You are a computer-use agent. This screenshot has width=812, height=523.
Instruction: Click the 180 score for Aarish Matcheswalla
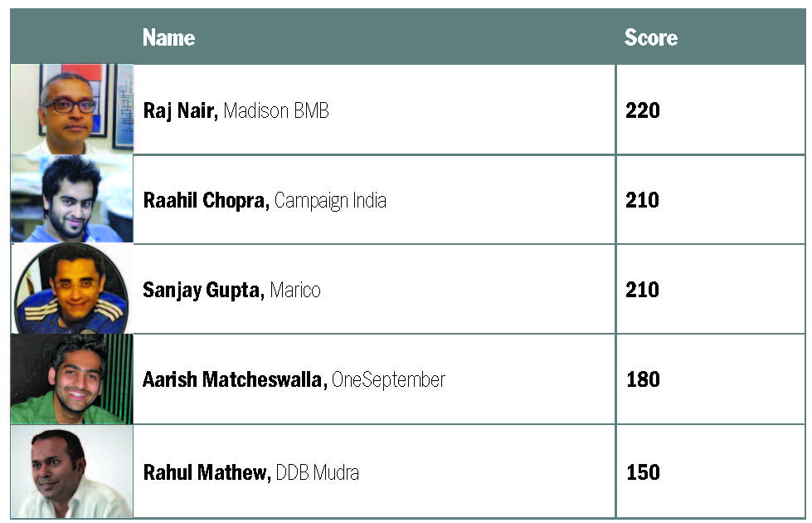tap(643, 379)
